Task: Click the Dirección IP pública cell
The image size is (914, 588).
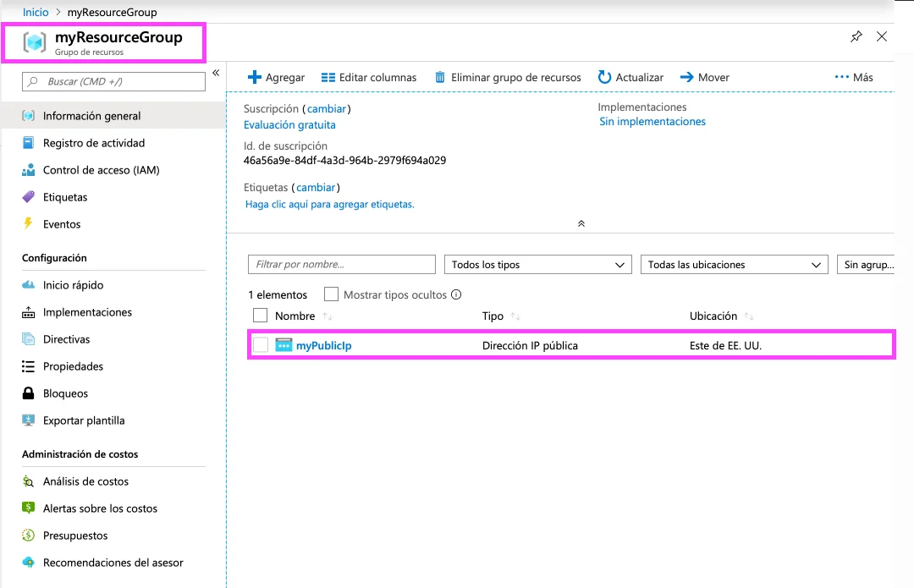Action: (530, 345)
